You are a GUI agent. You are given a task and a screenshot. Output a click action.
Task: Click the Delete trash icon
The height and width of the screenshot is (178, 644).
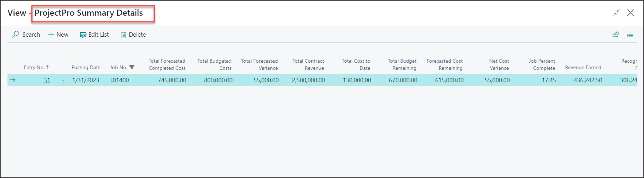[x=124, y=35]
